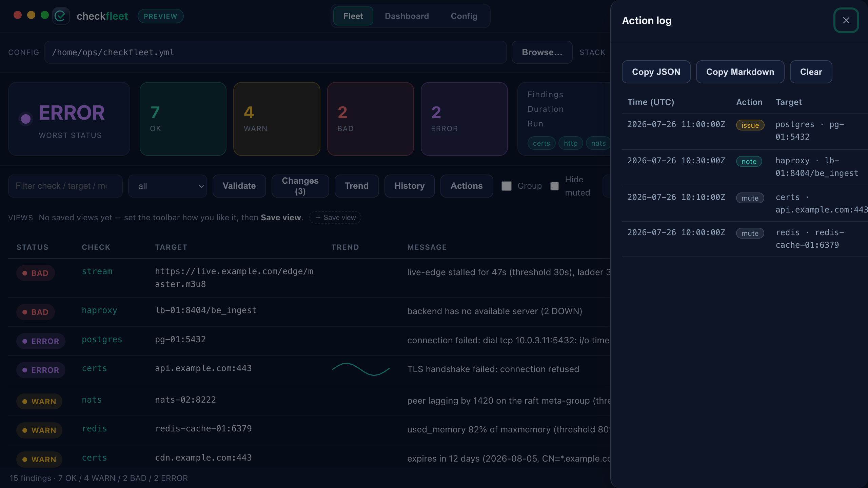The height and width of the screenshot is (488, 868).
Task: Click the certs tag chip in Findings
Action: [x=541, y=143]
